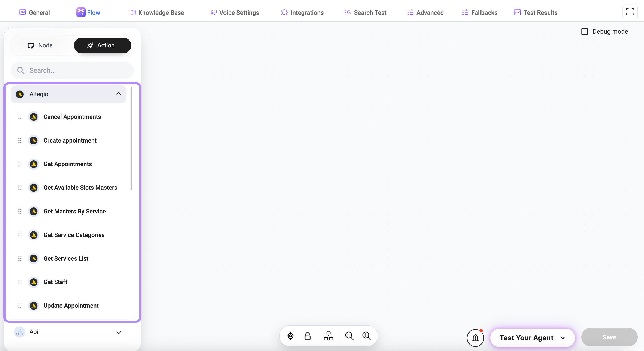This screenshot has height=351, width=644.
Task: Click drag handle beside Create appointment
Action: (20, 140)
